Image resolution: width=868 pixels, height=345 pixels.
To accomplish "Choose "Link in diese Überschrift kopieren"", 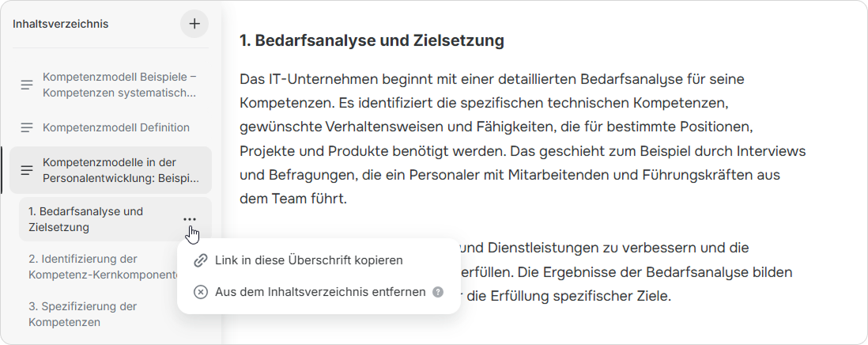I will click(x=309, y=260).
